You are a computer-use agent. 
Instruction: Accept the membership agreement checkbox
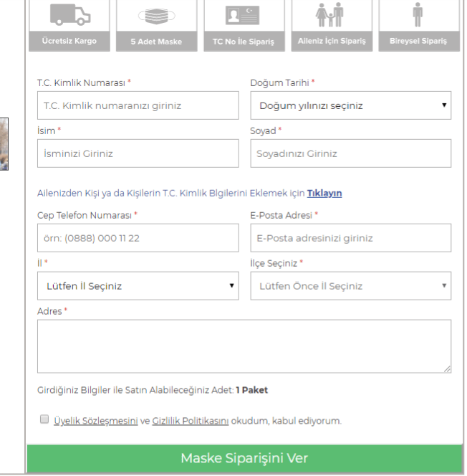pyautogui.click(x=44, y=420)
